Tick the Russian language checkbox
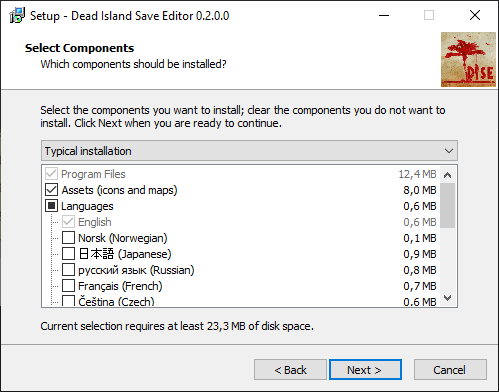The height and width of the screenshot is (392, 499). click(x=68, y=270)
